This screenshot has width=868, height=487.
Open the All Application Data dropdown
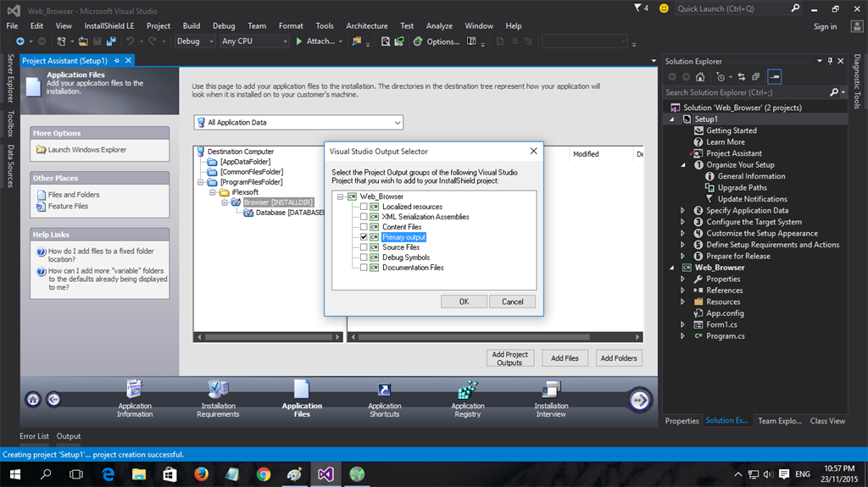(x=298, y=122)
